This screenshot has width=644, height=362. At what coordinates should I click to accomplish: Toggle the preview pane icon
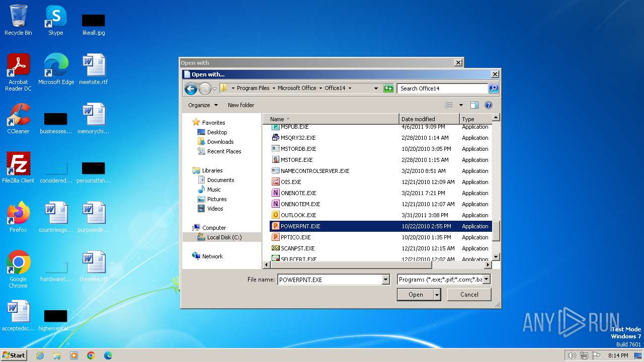(474, 105)
